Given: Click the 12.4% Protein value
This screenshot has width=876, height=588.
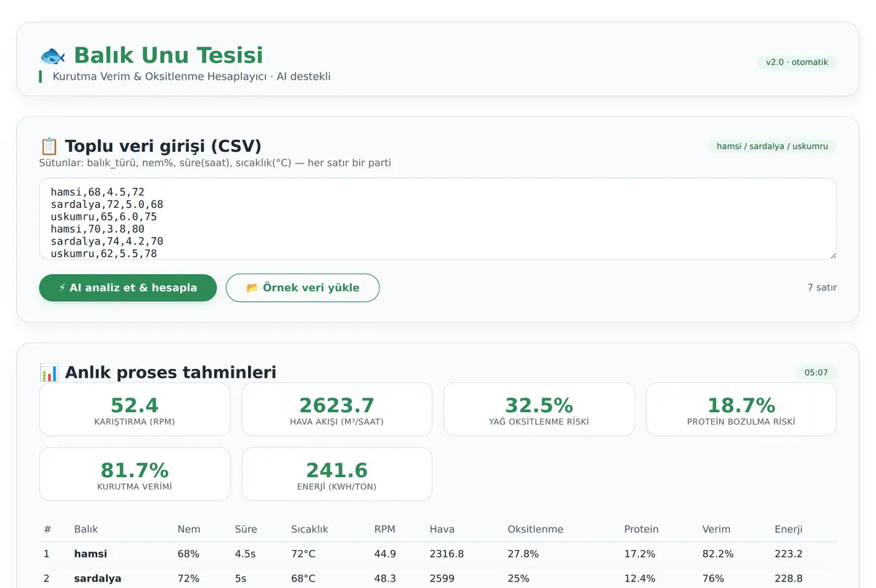Looking at the screenshot, I should coord(639,579).
